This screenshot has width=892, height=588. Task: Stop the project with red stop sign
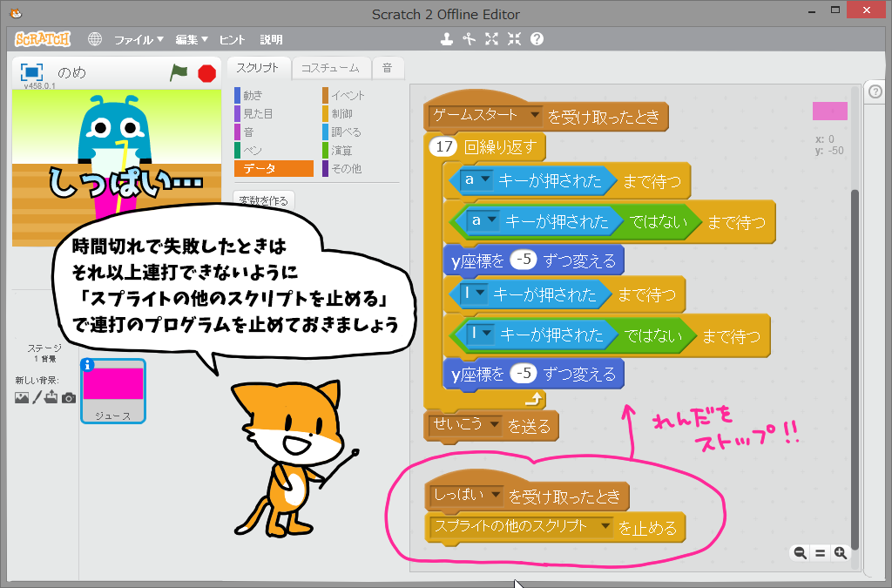pos(207,73)
